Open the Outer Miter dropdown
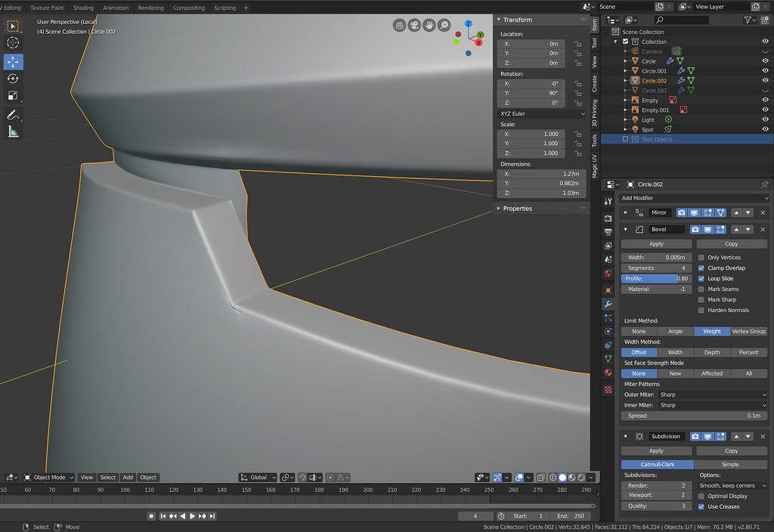The height and width of the screenshot is (532, 774). 713,394
